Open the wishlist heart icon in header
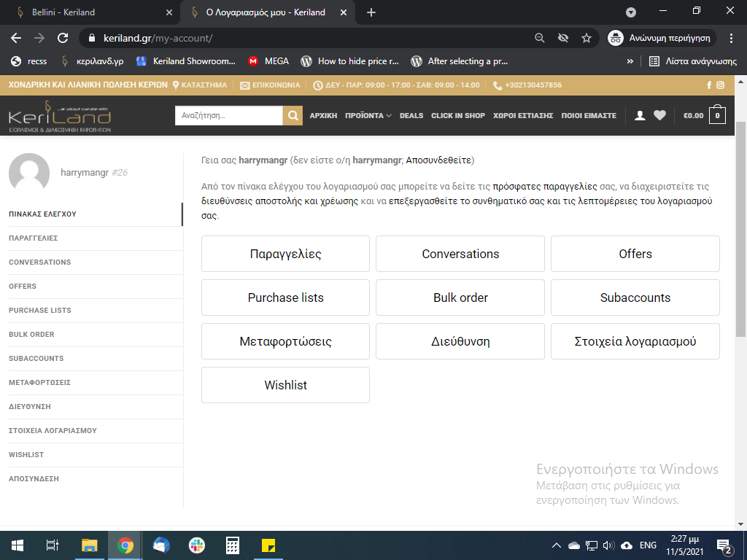The width and height of the screenshot is (747, 560). (x=659, y=115)
